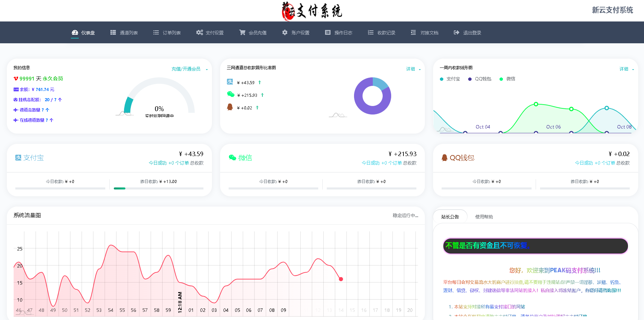Click the payment settings gears icon

[199, 33]
